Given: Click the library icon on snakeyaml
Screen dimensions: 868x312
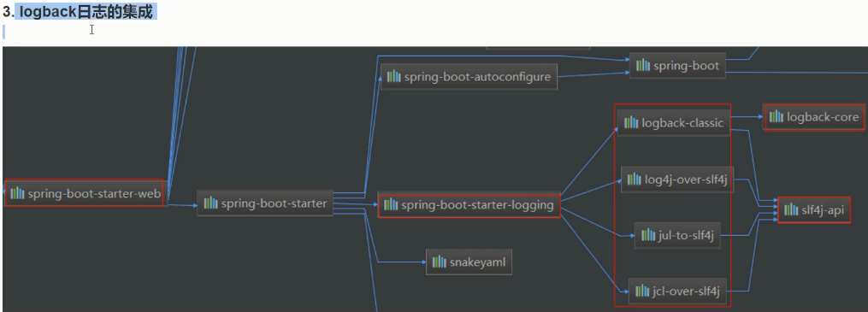Looking at the screenshot, I should point(439,262).
